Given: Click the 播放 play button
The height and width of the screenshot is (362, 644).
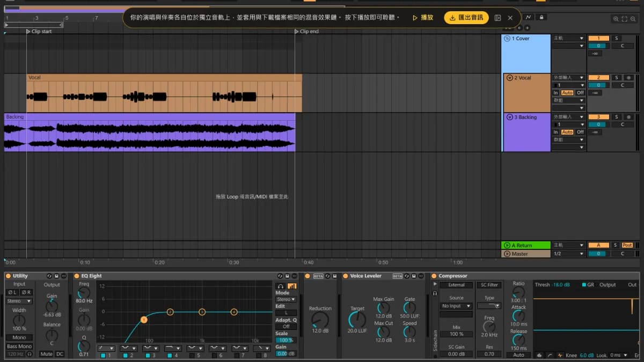Looking at the screenshot, I should 423,18.
